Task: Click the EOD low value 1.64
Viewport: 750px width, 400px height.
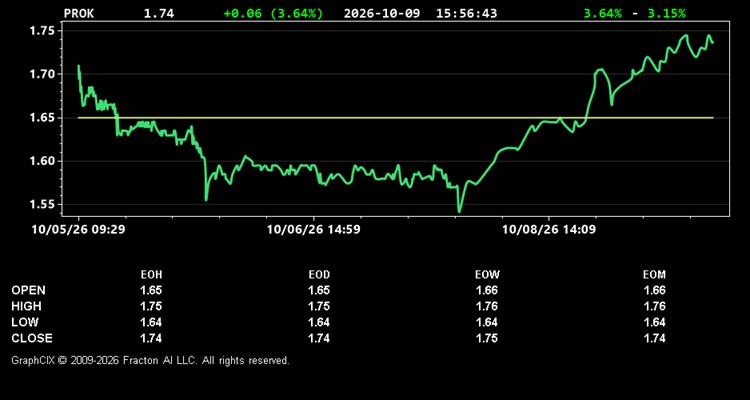Action: [x=319, y=322]
